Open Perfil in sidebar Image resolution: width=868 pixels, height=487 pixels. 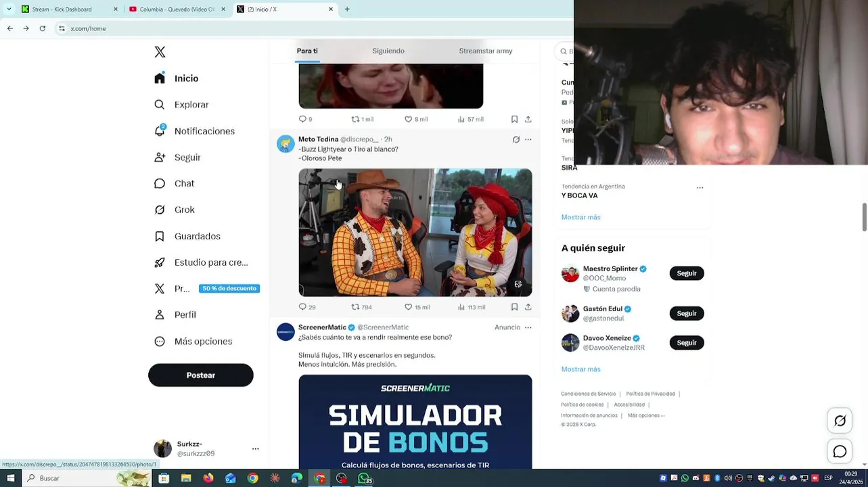pyautogui.click(x=175, y=315)
